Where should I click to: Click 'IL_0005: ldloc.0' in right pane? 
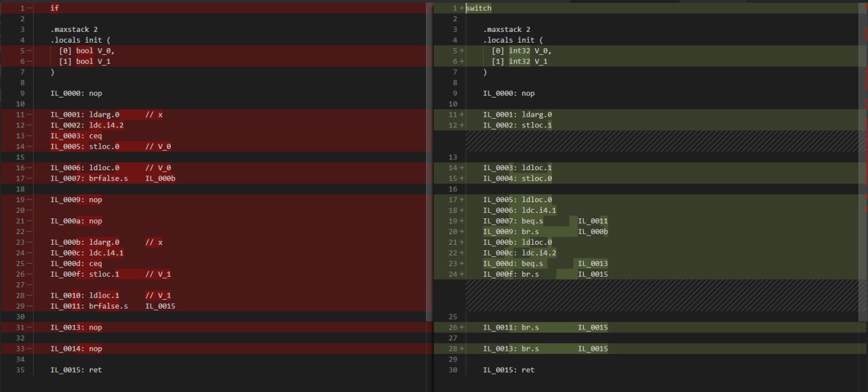point(517,199)
